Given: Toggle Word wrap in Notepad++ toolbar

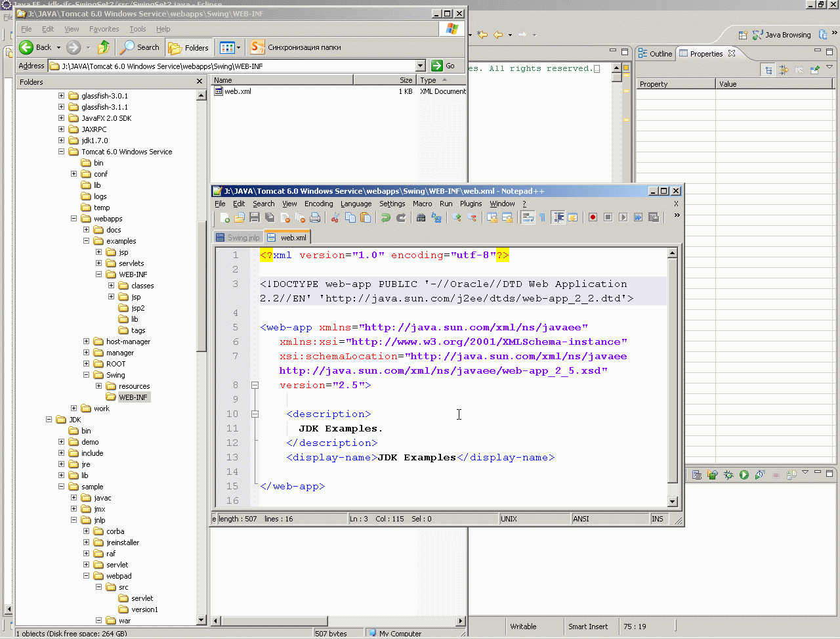Looking at the screenshot, I should pyautogui.click(x=528, y=217).
